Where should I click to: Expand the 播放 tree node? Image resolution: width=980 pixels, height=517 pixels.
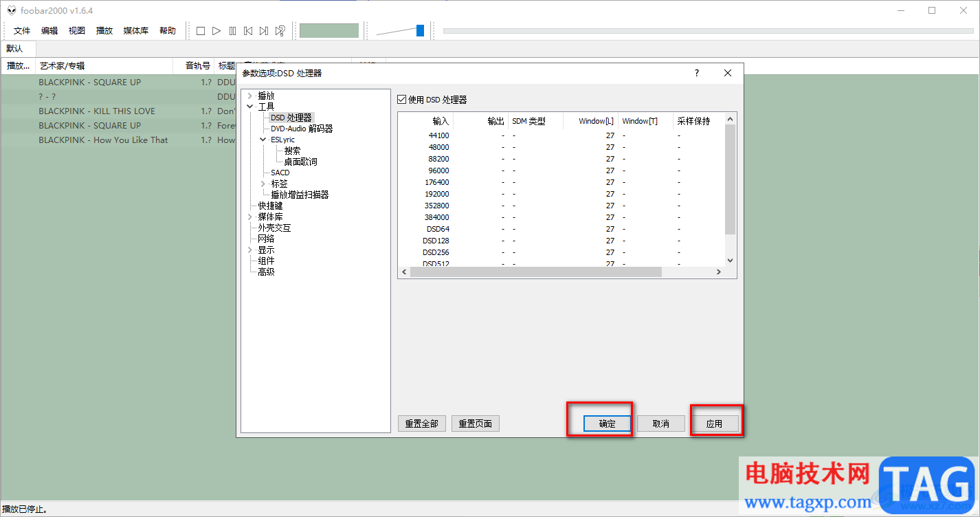[x=249, y=96]
